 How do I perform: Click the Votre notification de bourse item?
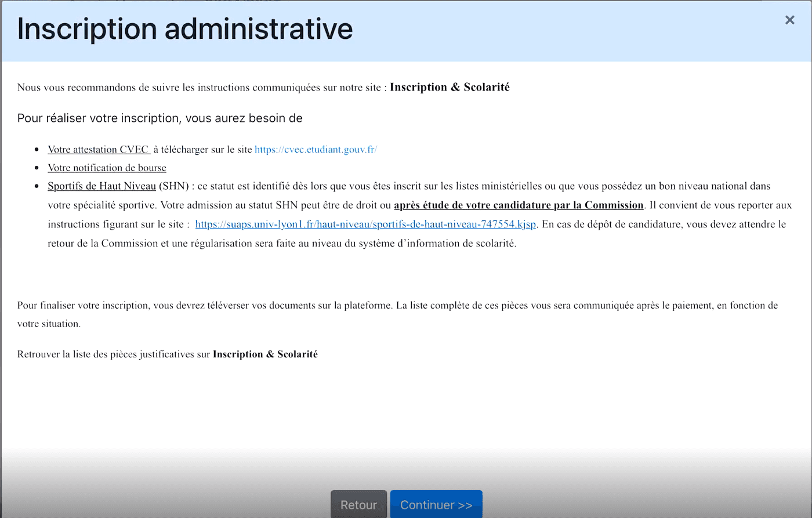click(107, 167)
